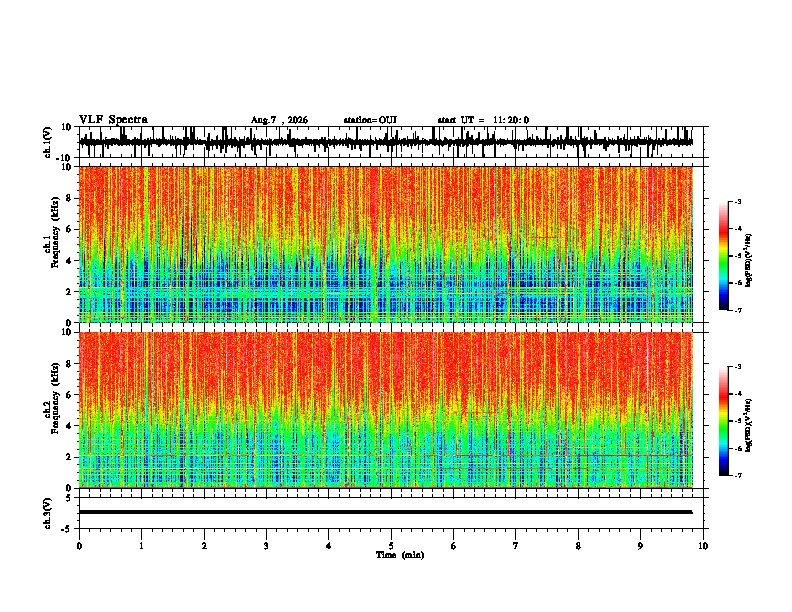
Task: Click inside the ch.1 spectrogram panel
Action: 385,244
